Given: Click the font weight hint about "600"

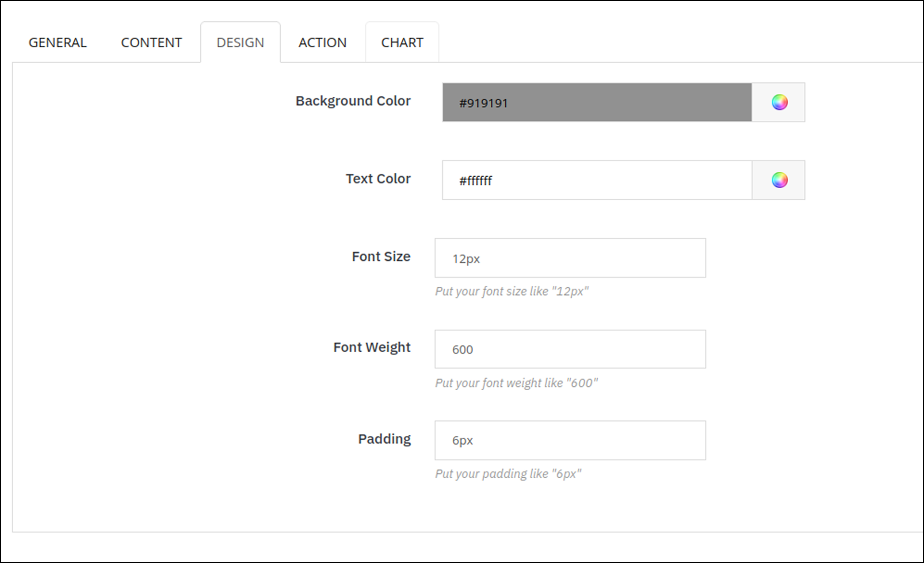Looking at the screenshot, I should click(x=516, y=383).
